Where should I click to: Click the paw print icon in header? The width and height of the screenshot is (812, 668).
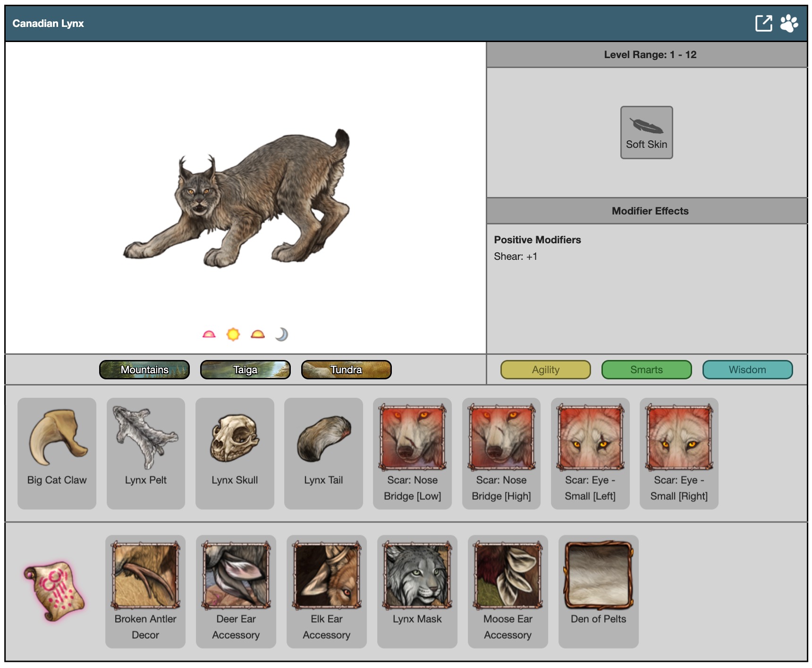pyautogui.click(x=789, y=23)
